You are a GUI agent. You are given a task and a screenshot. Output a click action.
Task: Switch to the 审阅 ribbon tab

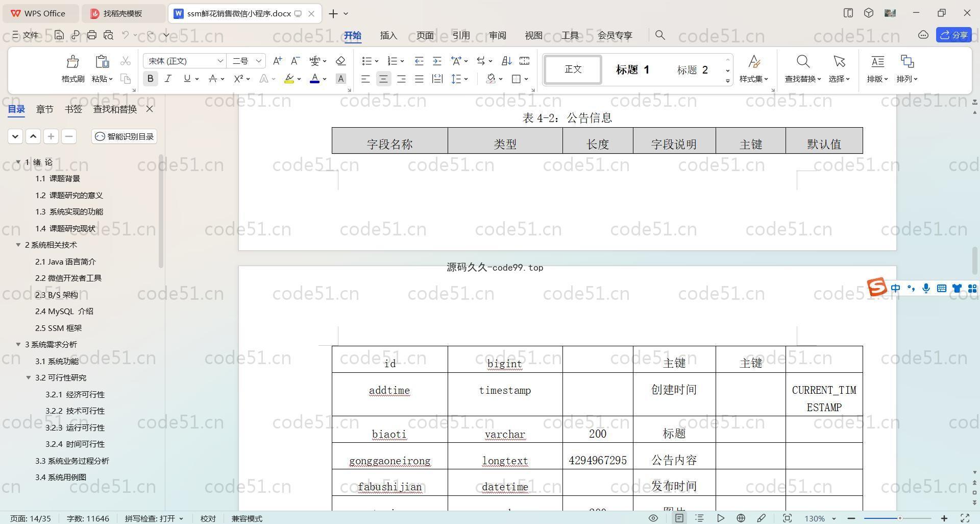(x=497, y=35)
